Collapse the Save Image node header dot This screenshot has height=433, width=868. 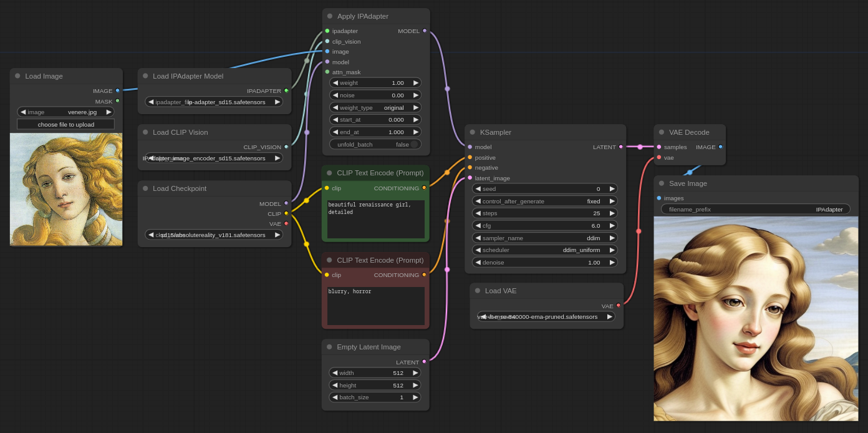pyautogui.click(x=661, y=183)
